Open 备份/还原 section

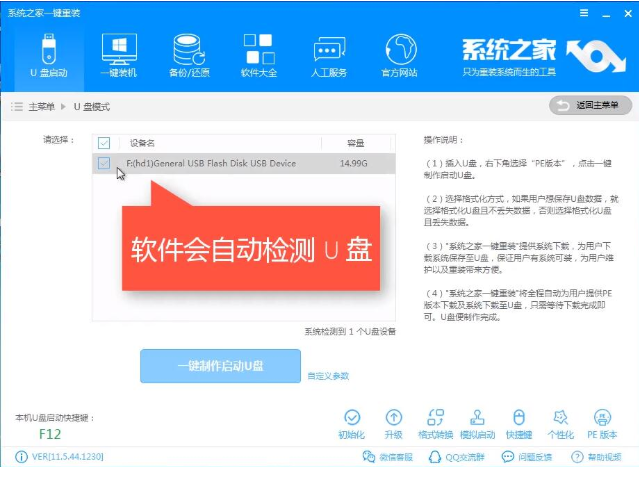[x=189, y=56]
